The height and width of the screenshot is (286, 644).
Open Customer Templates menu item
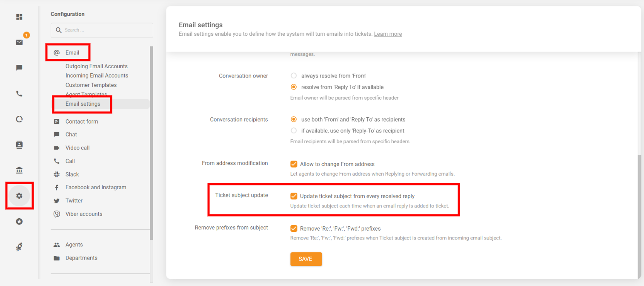91,85
